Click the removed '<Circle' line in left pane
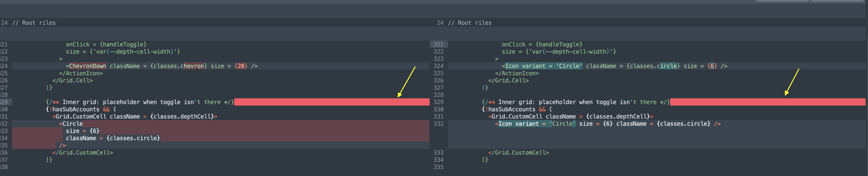Image resolution: width=868 pixels, height=176 pixels. (x=71, y=124)
